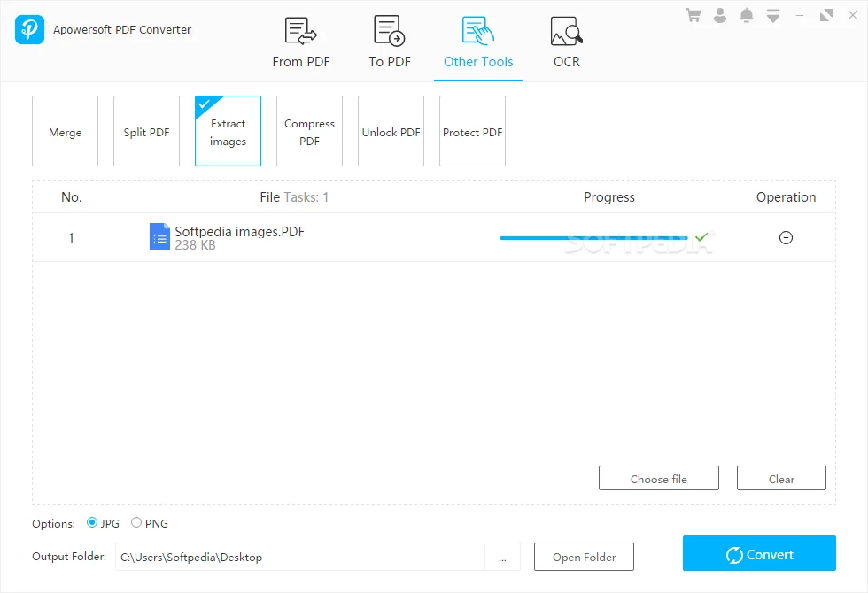This screenshot has width=868, height=593.
Task: Open the From PDF conversion tab
Action: pyautogui.click(x=300, y=42)
